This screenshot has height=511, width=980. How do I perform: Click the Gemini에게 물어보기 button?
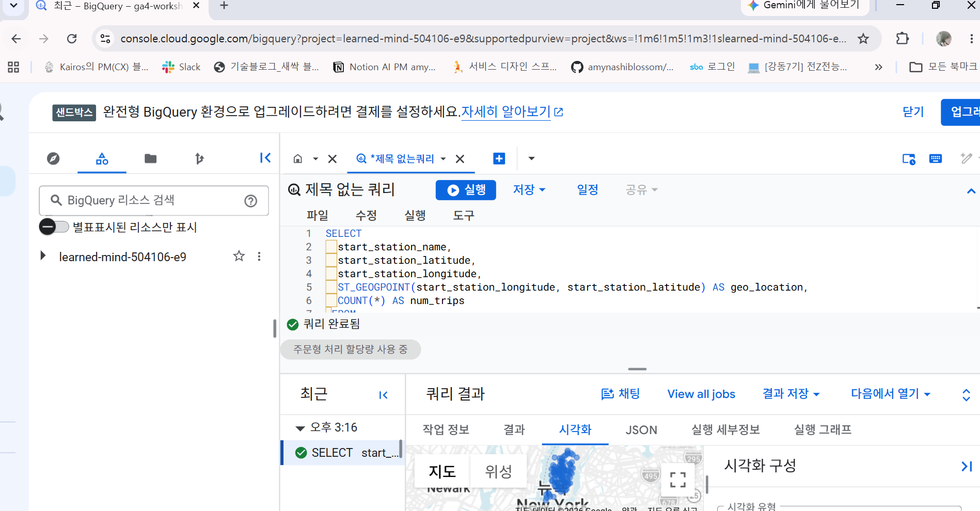point(805,6)
